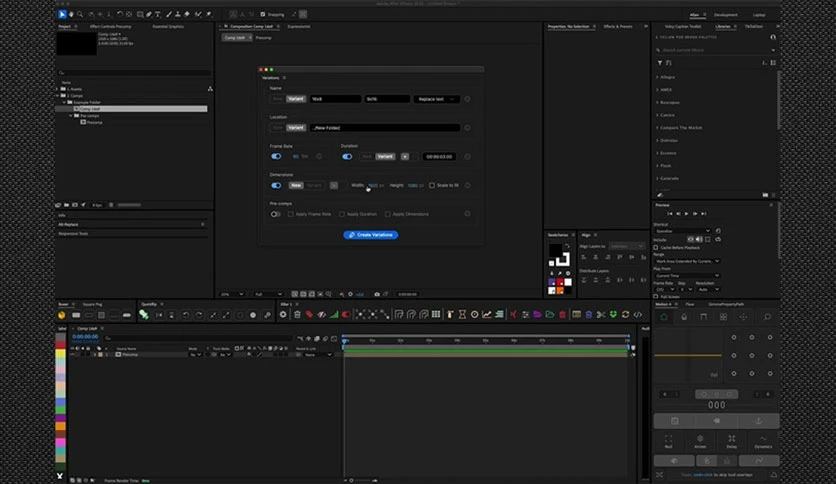This screenshot has width=836, height=484.
Task: Jump to first frame in Preview panel
Action: (x=670, y=214)
